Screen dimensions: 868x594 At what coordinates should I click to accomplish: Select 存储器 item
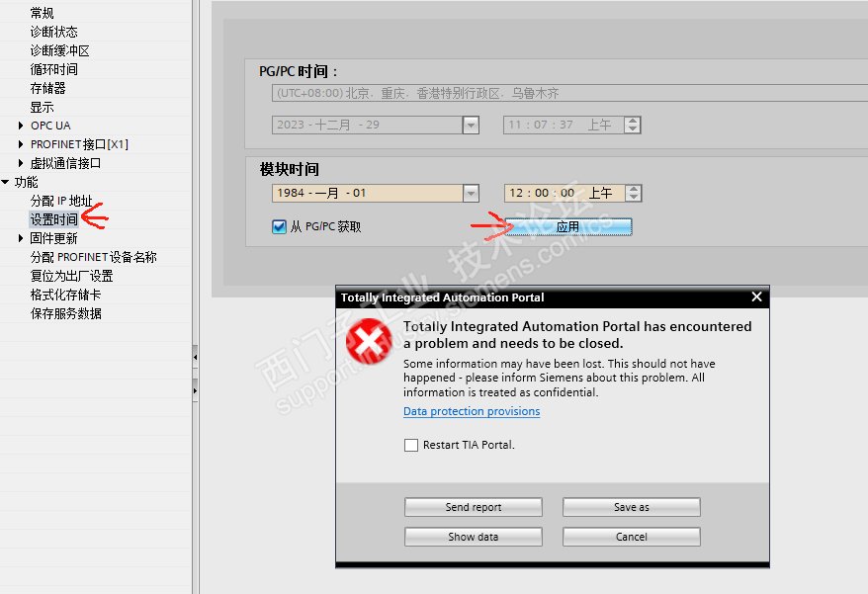(47, 88)
